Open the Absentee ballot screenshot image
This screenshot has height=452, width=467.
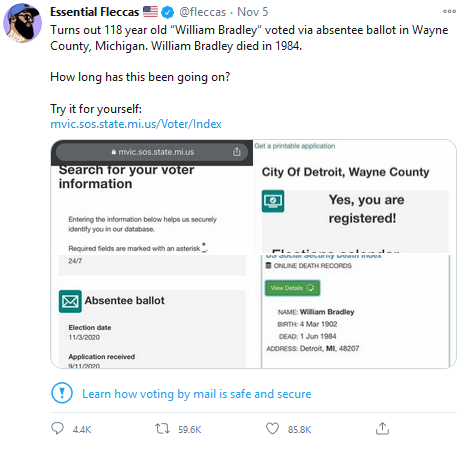[x=152, y=311]
